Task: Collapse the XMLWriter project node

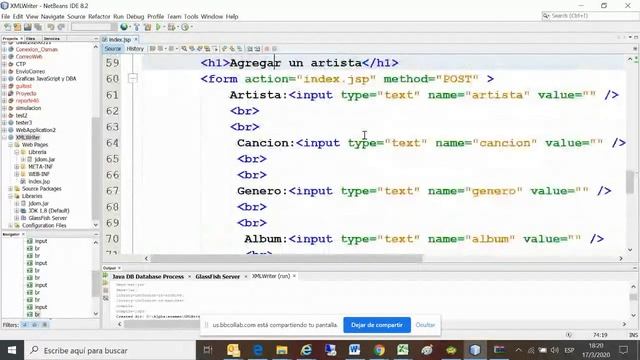Action: coord(4,138)
